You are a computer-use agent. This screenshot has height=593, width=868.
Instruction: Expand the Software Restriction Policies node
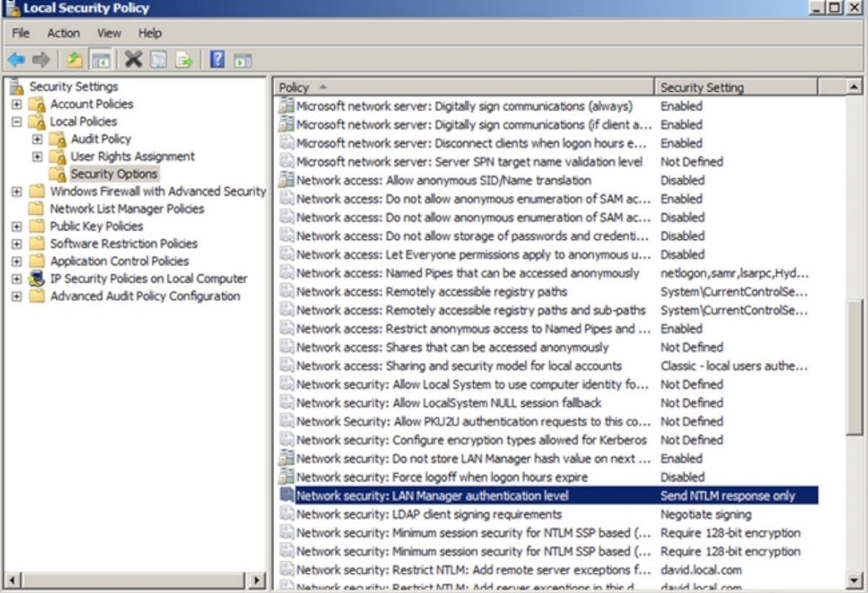pyautogui.click(x=17, y=244)
